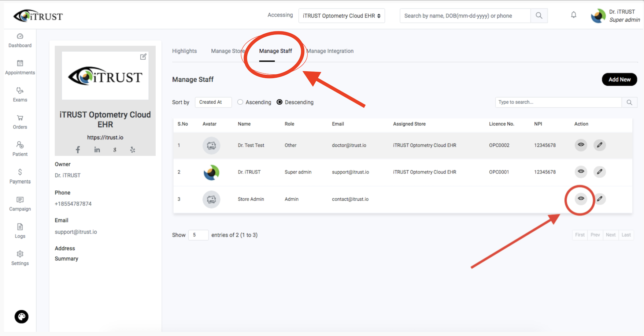Open the Orders cart icon

[x=20, y=118]
